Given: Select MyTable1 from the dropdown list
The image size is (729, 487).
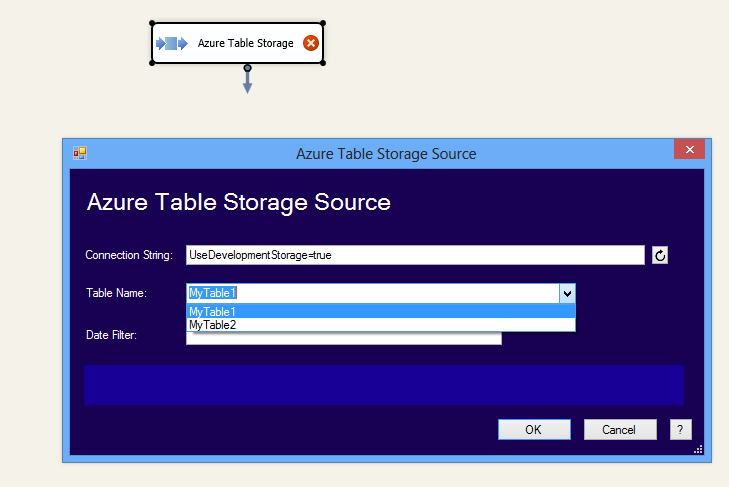Looking at the screenshot, I should (x=381, y=311).
